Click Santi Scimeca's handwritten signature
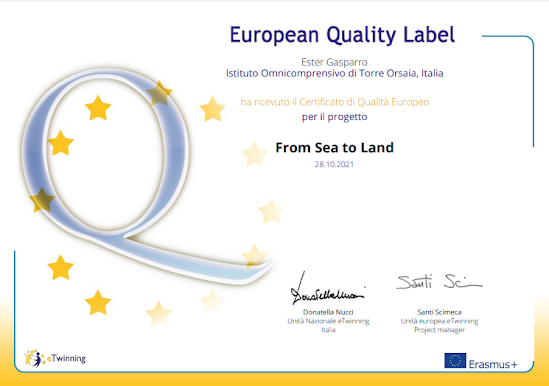 click(x=439, y=282)
